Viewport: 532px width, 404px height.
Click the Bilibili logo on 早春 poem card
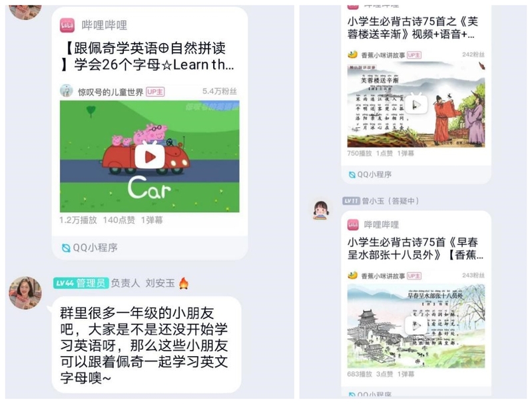pos(353,224)
